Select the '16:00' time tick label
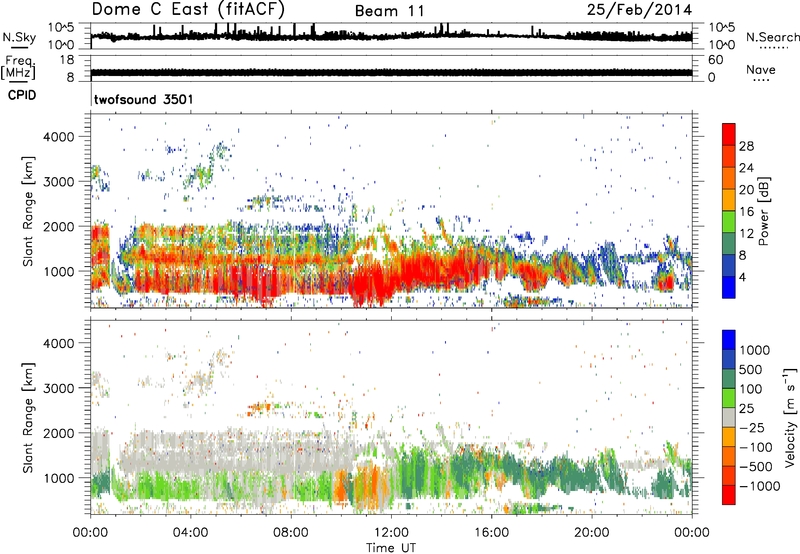 tap(491, 532)
